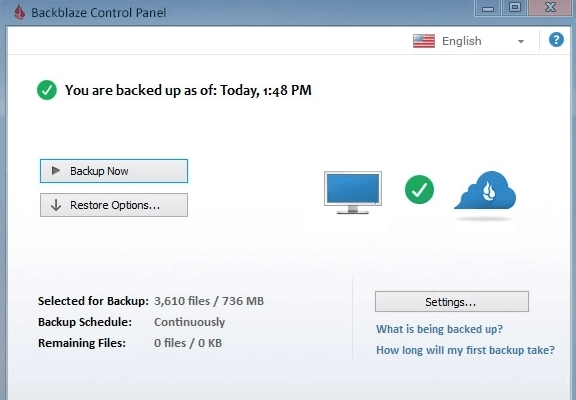This screenshot has height=400, width=576.
Task: Start a backup with Backup Now button
Action: coord(114,171)
